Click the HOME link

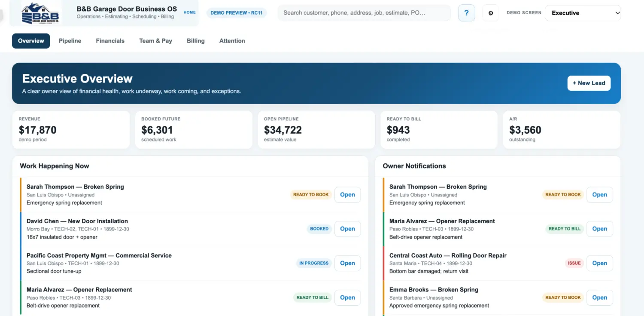190,12
